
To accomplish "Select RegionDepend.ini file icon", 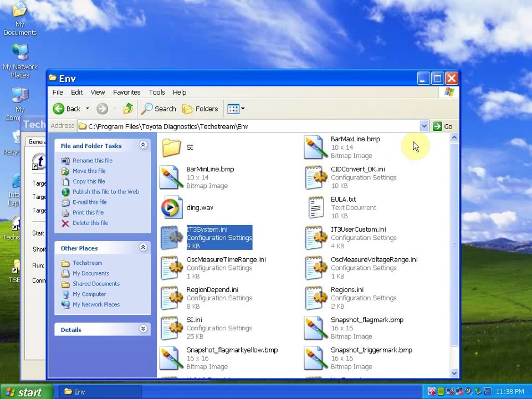I will 171,298.
